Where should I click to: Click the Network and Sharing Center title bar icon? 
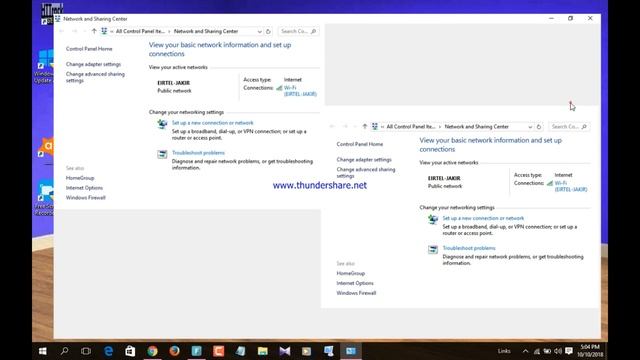coord(58,19)
